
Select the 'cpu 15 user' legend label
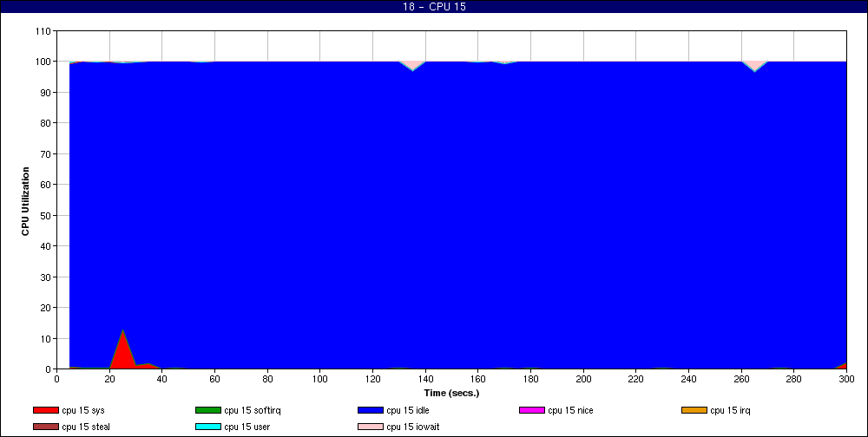247,427
